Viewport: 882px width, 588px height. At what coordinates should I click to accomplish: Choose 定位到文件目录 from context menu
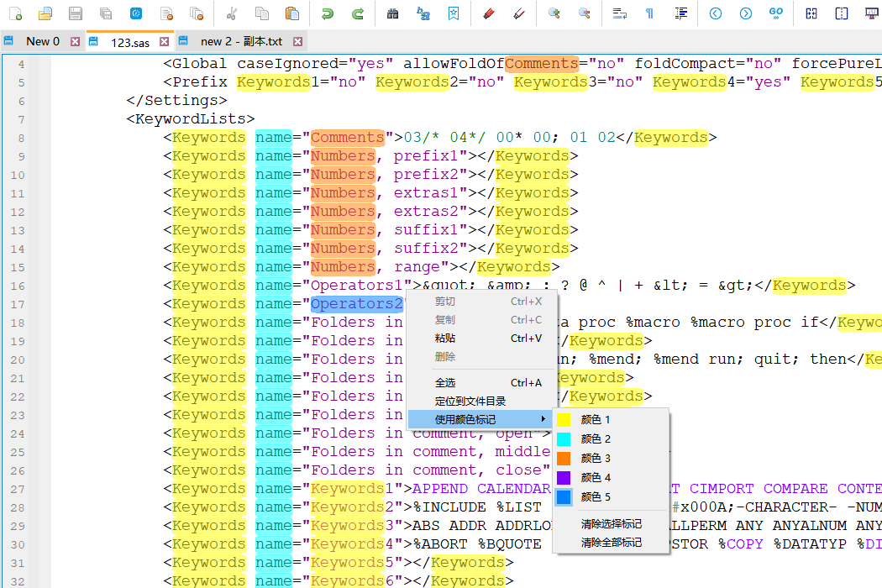[x=483, y=402]
